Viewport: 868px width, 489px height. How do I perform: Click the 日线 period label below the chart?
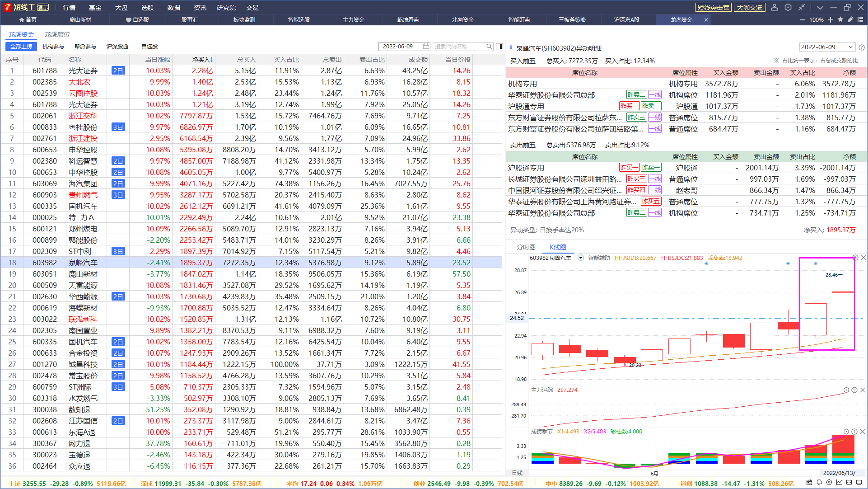click(517, 473)
